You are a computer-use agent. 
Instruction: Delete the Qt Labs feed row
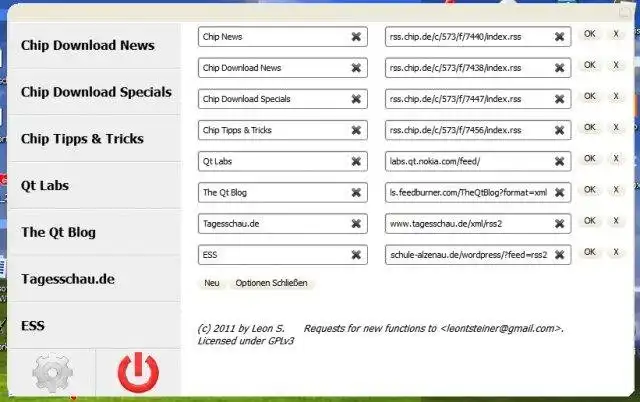(x=616, y=158)
